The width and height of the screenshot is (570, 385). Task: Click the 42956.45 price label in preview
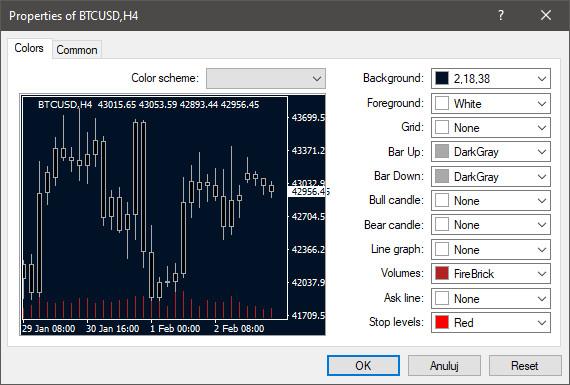click(309, 192)
